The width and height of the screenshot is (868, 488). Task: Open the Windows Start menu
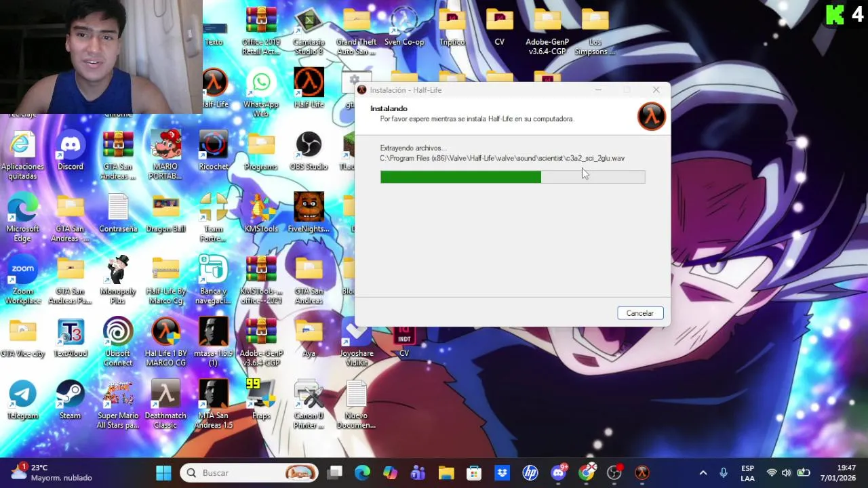click(163, 472)
